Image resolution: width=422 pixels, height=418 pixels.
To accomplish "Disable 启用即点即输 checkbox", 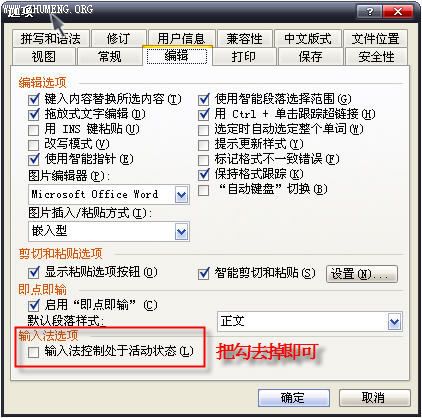I will click(x=34, y=305).
